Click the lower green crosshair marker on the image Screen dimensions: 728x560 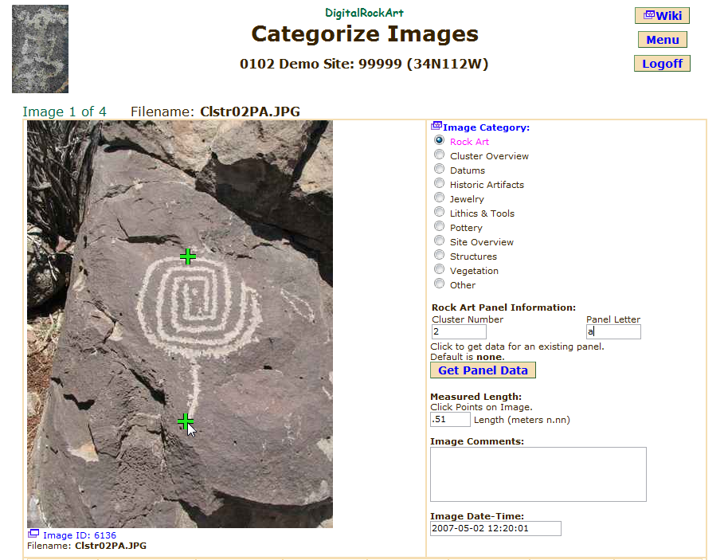pos(185,421)
